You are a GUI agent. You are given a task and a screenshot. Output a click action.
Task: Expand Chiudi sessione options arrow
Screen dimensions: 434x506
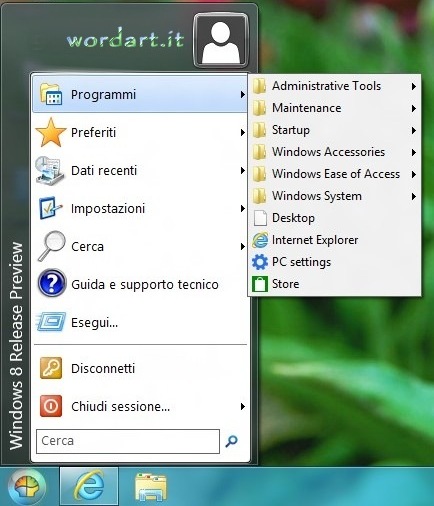[x=243, y=406]
